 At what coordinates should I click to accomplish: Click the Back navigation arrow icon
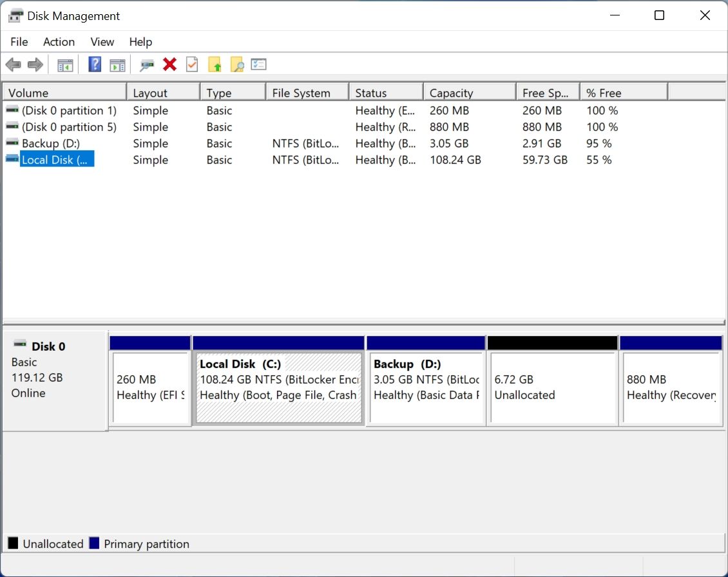(x=13, y=64)
